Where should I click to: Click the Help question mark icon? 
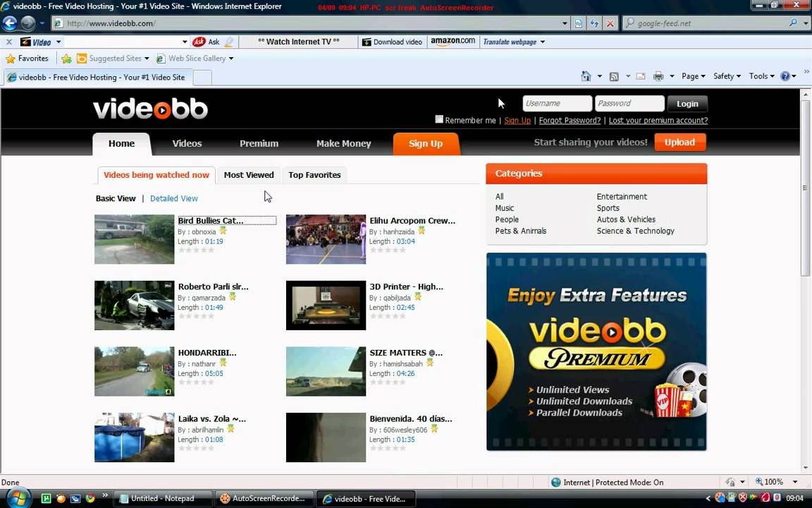click(785, 76)
